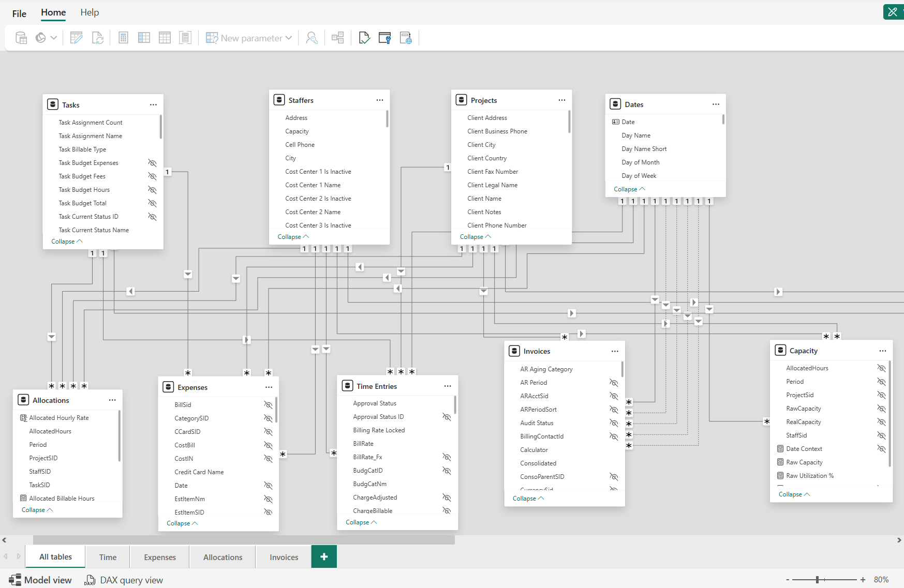Click the Manage roles icon

pyautogui.click(x=312, y=38)
